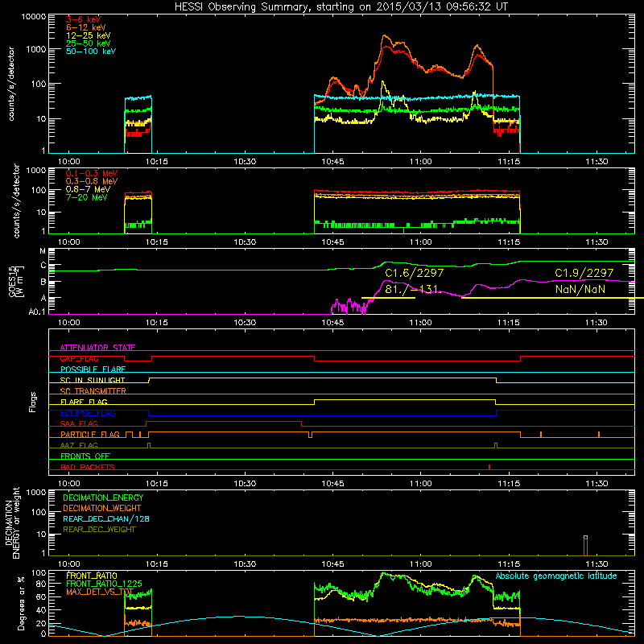Click the GAP_FLAG label
The image size is (644, 644).
[x=79, y=358]
